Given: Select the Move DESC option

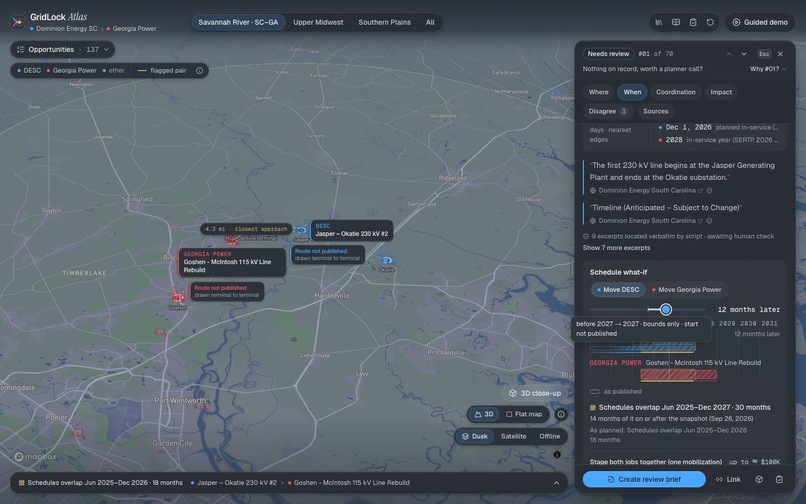Looking at the screenshot, I should [x=618, y=290].
